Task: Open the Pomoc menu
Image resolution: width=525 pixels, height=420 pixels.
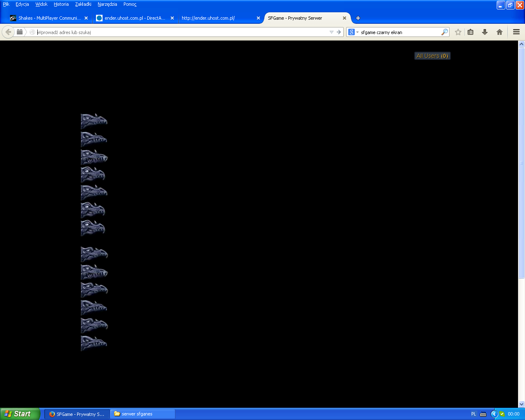Action: coord(130,4)
